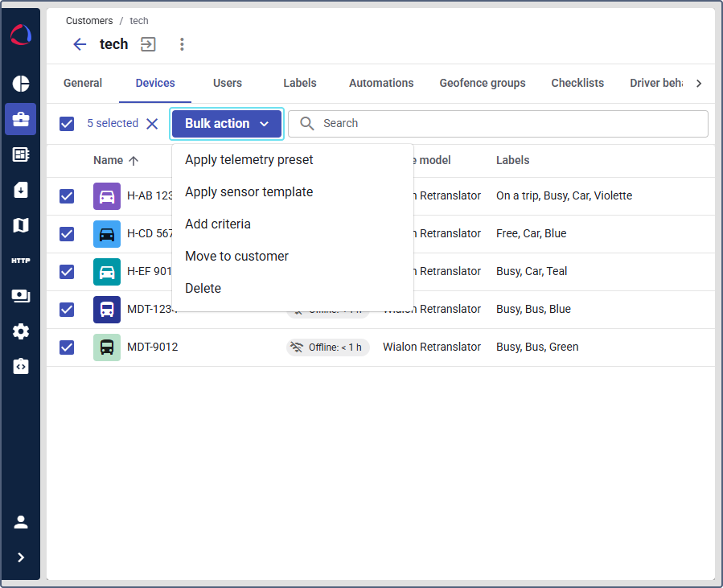
Task: Switch to the Geofence groups tab
Action: tap(482, 83)
